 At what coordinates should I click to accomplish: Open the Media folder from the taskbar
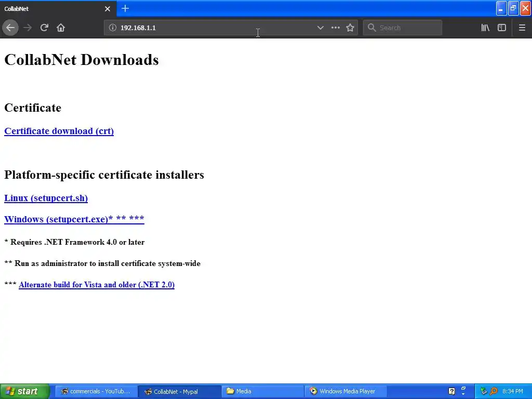click(x=262, y=391)
